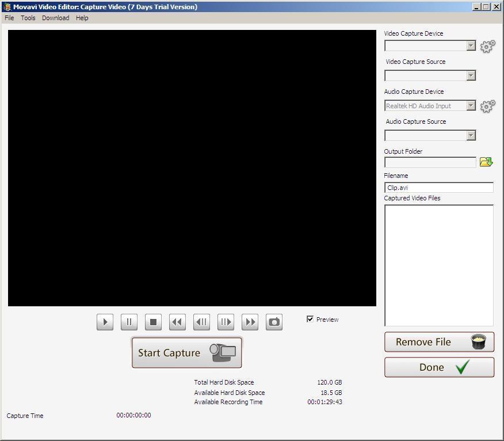
Task: Click the Done button
Action: [438, 367]
